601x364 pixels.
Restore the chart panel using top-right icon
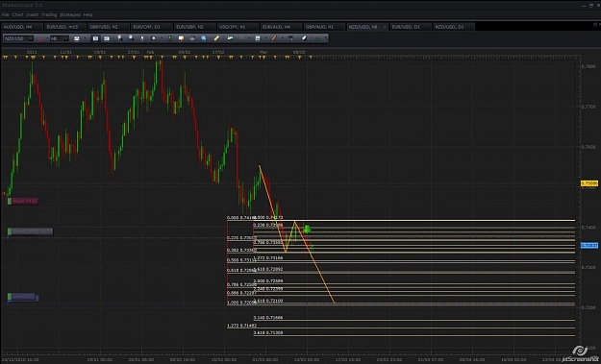595,25
